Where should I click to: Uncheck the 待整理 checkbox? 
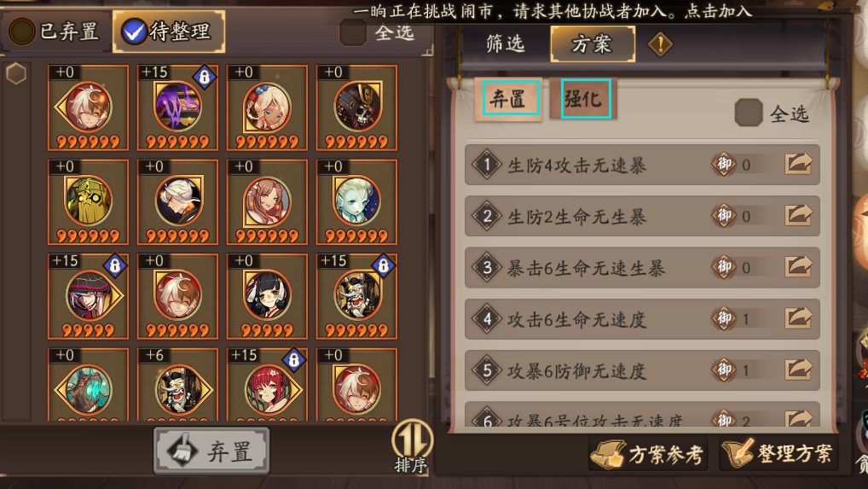coord(133,32)
